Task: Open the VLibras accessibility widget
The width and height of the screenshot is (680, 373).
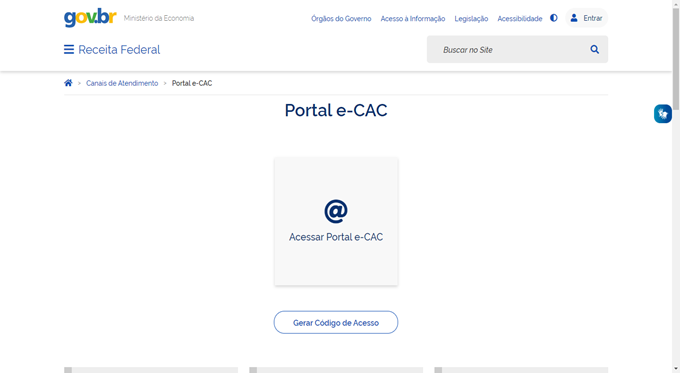Action: pos(663,114)
